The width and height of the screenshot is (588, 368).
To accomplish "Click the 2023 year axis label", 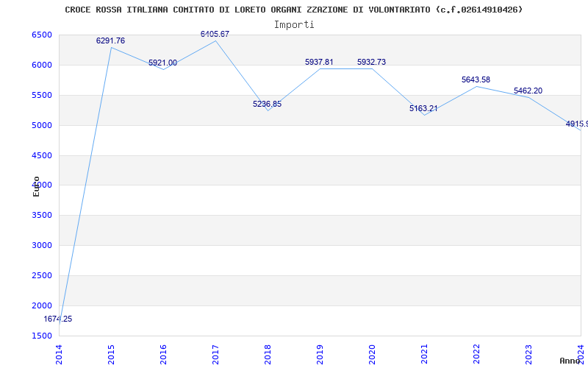I will [x=528, y=354].
